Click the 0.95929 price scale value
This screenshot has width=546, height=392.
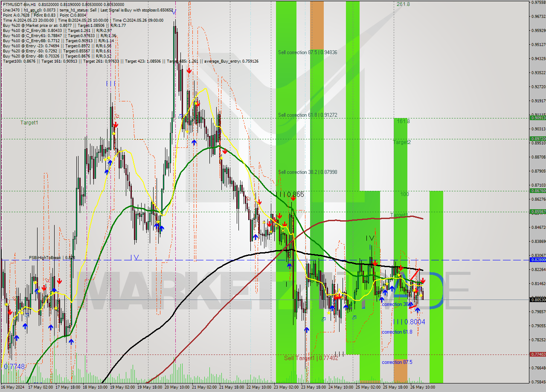[538, 30]
